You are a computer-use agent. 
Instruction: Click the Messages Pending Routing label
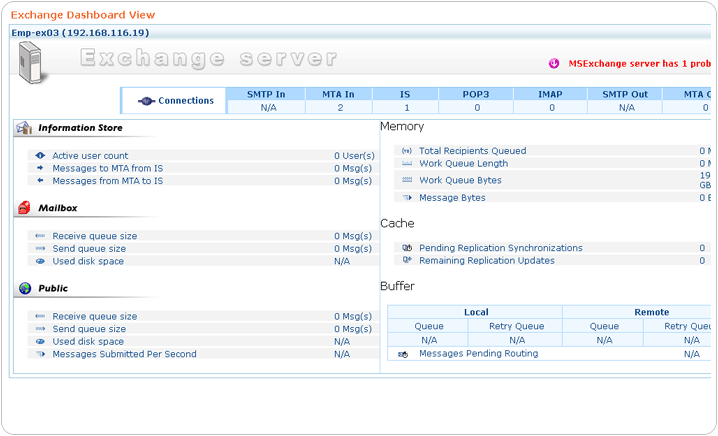(x=479, y=354)
